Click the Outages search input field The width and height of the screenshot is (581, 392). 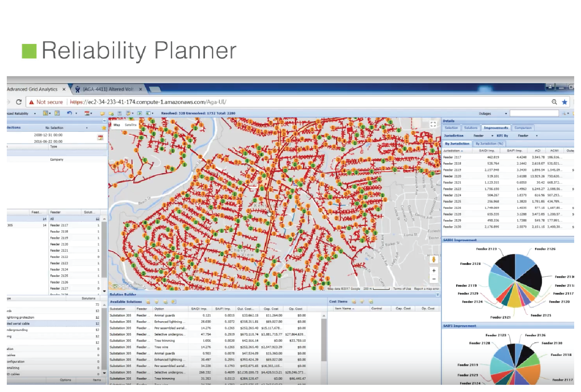534,113
